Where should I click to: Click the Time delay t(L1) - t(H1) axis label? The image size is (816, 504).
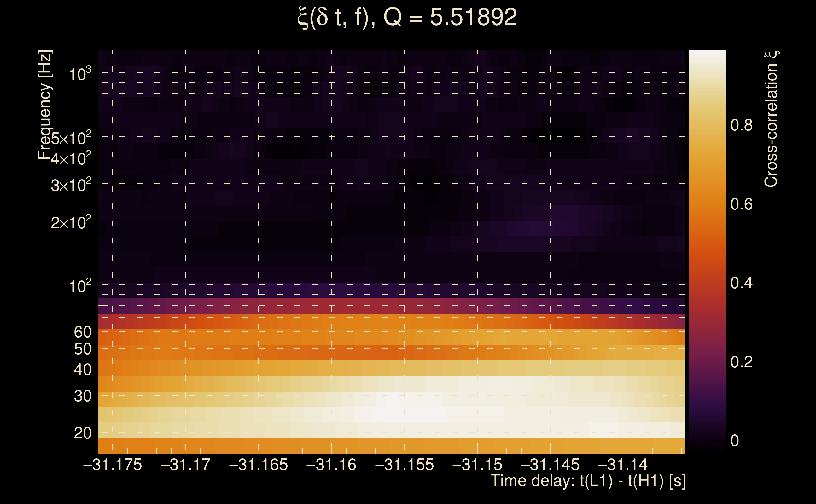[588, 481]
